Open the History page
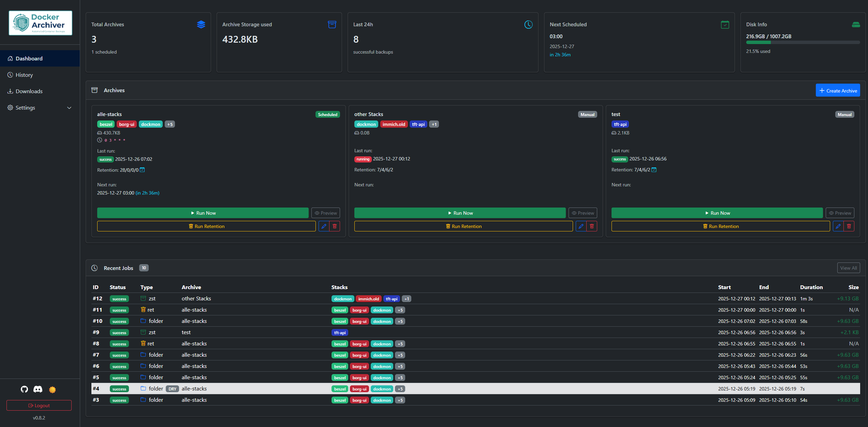Screen dimensions: 868x427 (24, 75)
